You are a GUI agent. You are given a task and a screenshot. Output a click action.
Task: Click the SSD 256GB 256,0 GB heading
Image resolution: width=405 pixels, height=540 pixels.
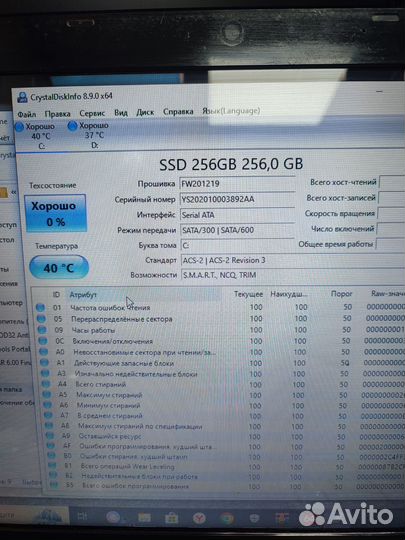click(x=231, y=164)
